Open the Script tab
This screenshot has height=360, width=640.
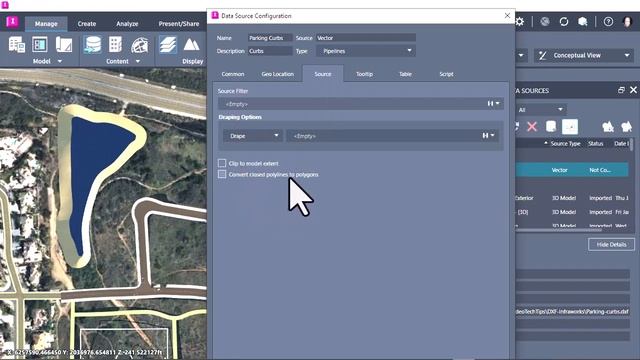[x=446, y=74]
